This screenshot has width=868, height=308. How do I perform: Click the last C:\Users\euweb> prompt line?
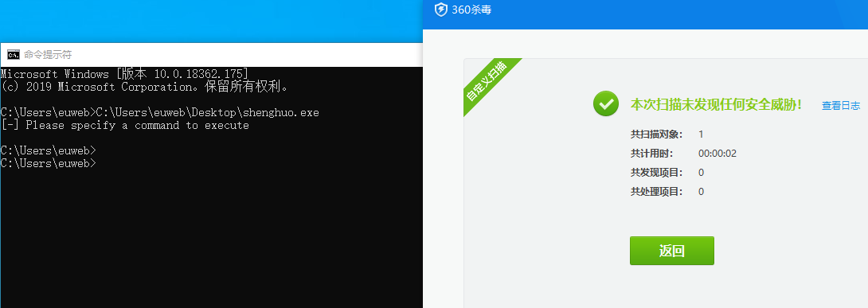48,163
